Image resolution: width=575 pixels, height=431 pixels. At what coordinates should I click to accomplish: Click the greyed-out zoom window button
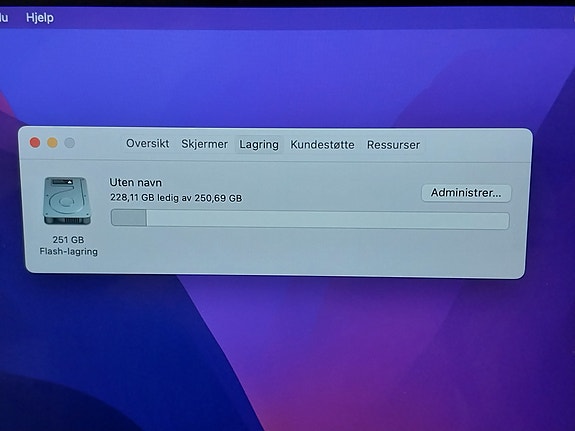(x=70, y=143)
